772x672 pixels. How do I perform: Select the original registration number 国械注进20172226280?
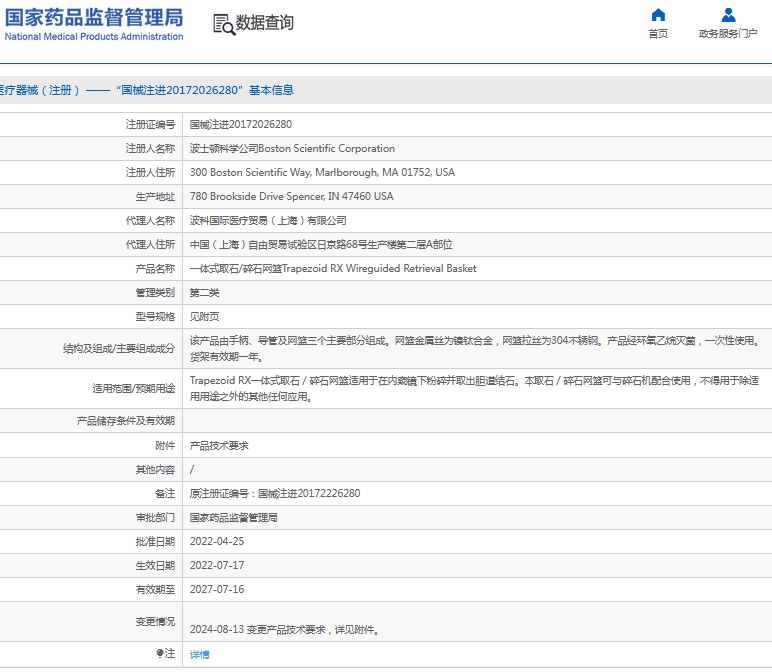coord(309,493)
